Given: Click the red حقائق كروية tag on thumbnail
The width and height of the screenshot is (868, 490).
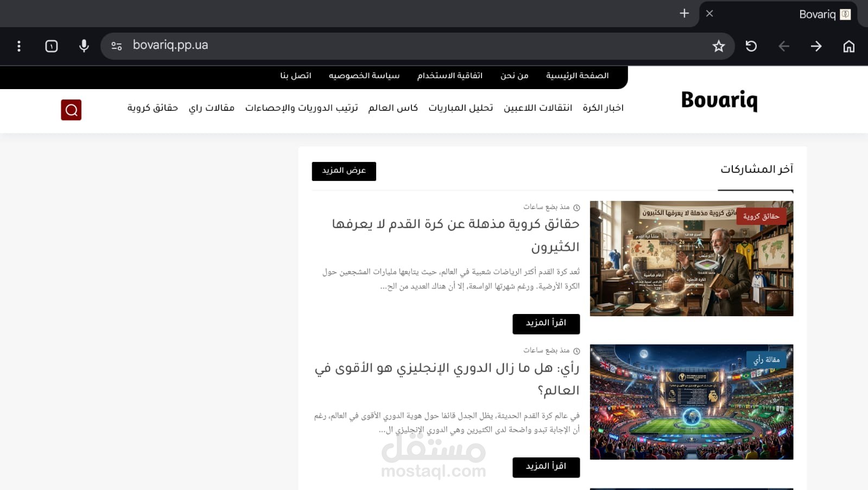Looking at the screenshot, I should coord(761,216).
